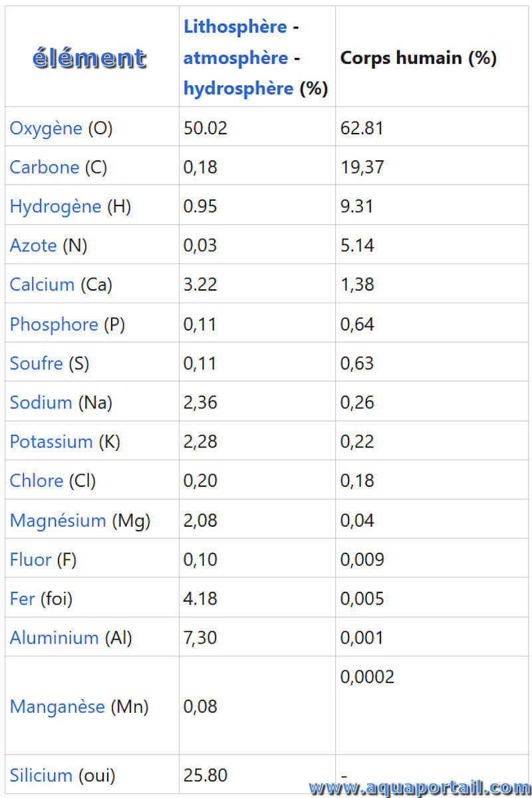Image resolution: width=532 pixels, height=798 pixels.
Task: Click the Carbone link
Action: [44, 167]
